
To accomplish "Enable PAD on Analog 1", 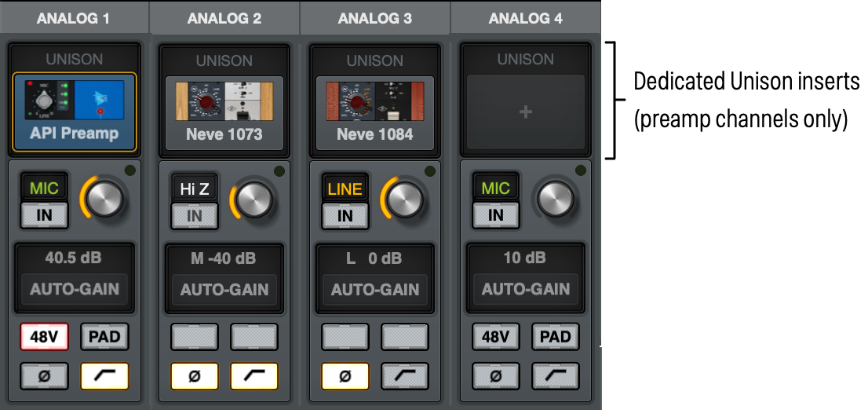I will click(104, 337).
